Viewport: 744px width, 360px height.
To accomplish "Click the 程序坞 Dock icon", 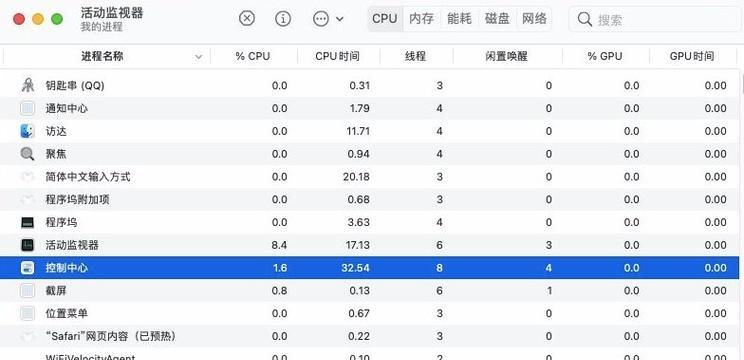I will click(x=28, y=222).
